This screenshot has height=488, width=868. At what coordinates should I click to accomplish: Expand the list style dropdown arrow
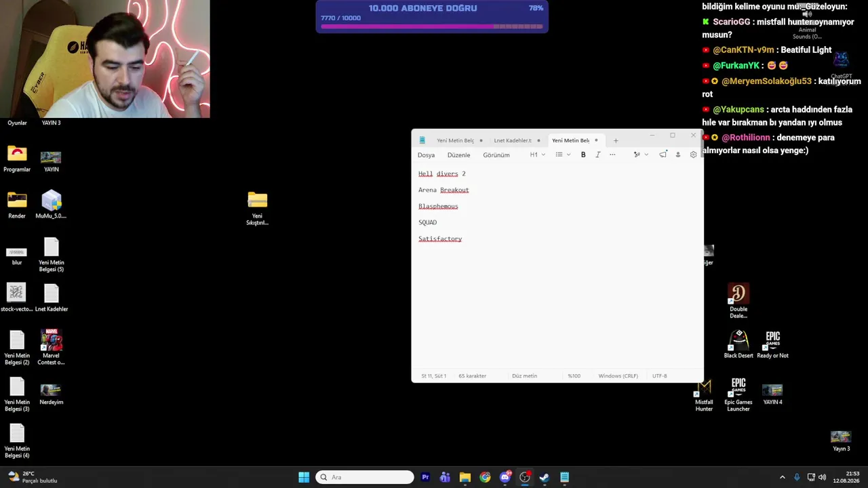point(568,155)
